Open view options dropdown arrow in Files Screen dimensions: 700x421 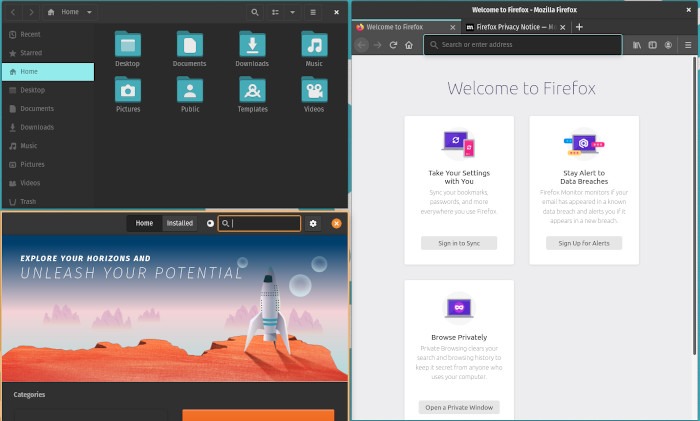pos(292,12)
